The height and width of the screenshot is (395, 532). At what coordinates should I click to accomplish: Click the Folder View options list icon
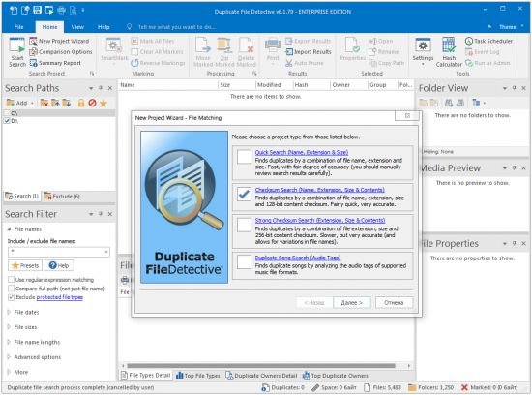point(476,103)
